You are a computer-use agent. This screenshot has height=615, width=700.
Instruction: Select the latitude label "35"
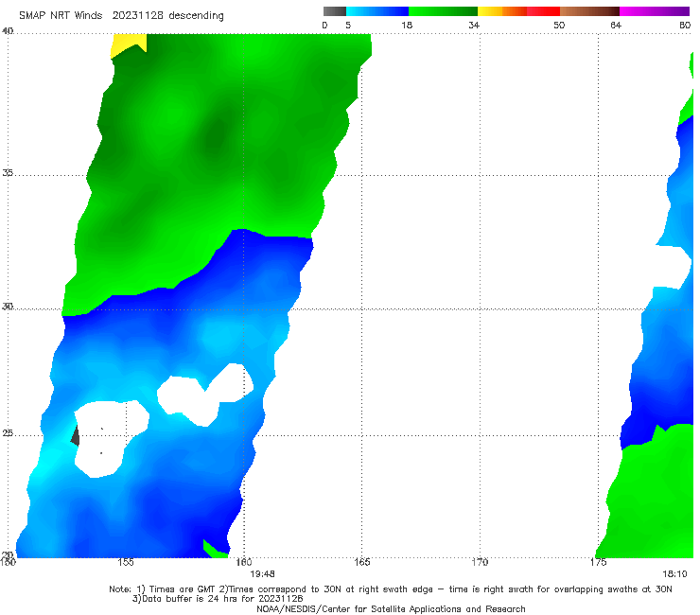click(x=8, y=173)
